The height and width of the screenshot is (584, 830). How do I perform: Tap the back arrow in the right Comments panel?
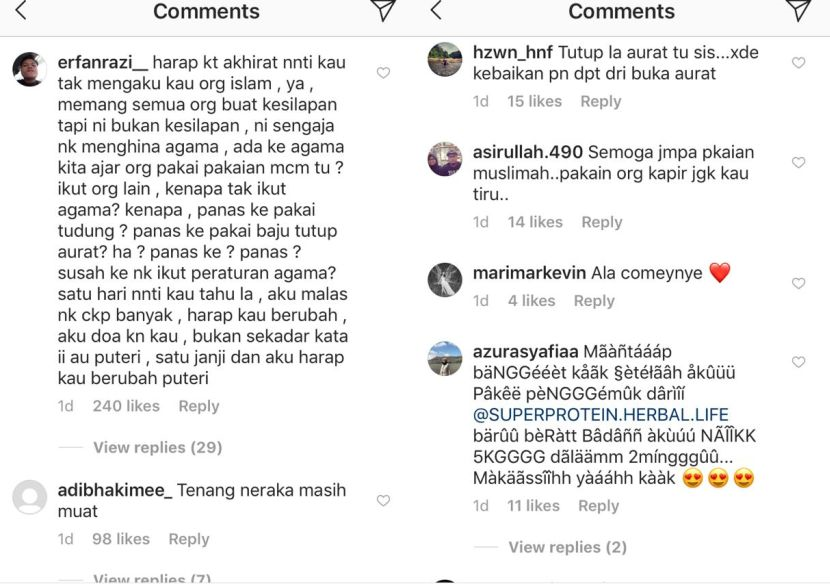(x=436, y=11)
